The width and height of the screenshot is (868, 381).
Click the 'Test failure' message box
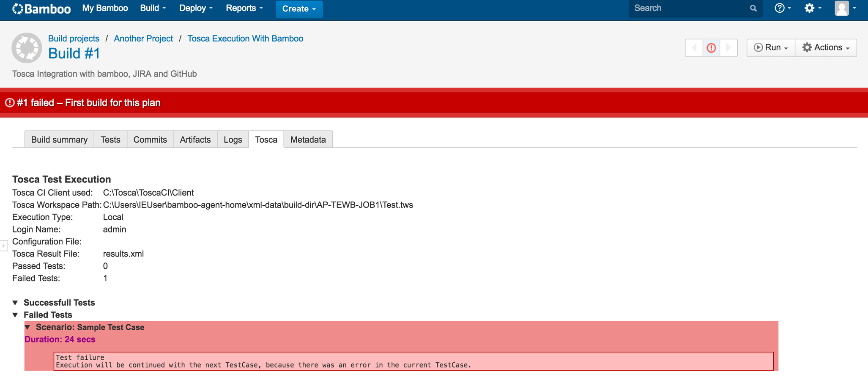[413, 361]
